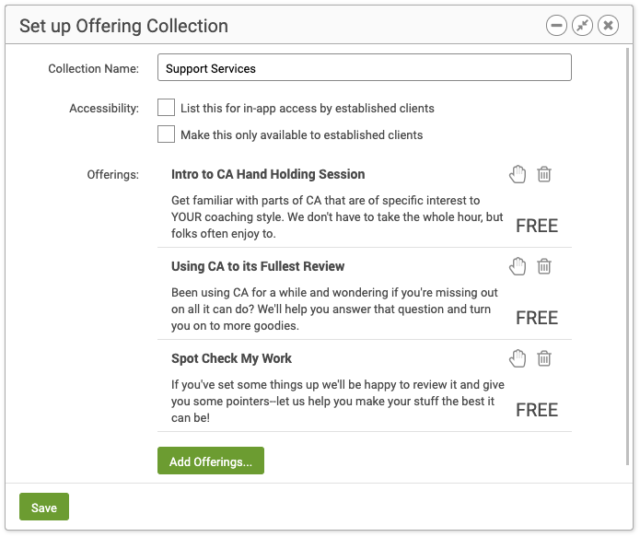This screenshot has width=640, height=537.
Task: Minimize the Set up Offering Collection dialog
Action: pos(556,25)
